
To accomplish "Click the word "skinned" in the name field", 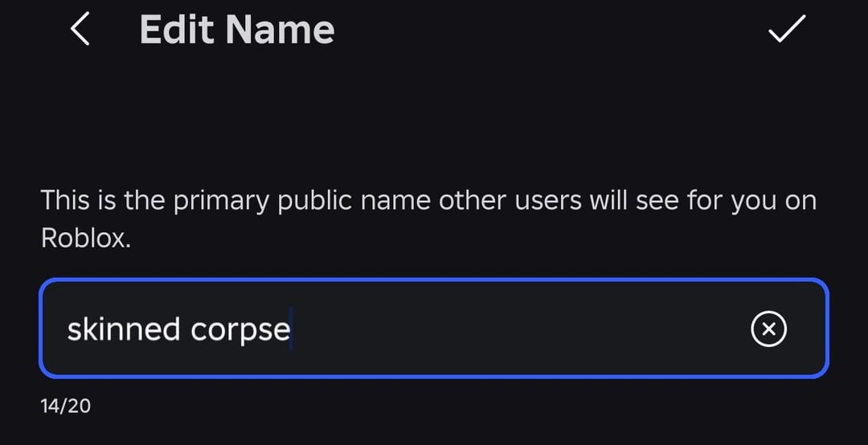I will click(123, 329).
